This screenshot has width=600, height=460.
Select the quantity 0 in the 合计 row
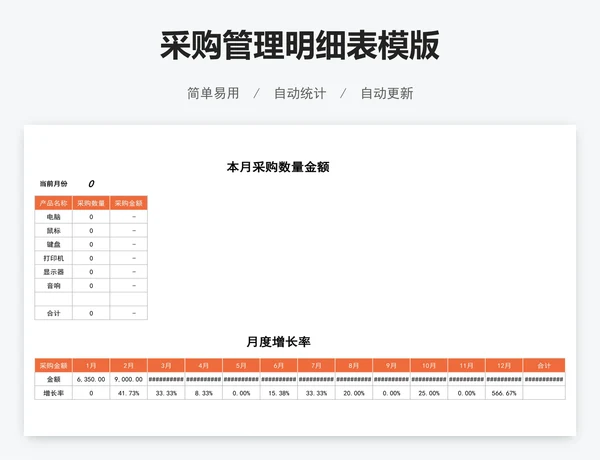pos(91,313)
